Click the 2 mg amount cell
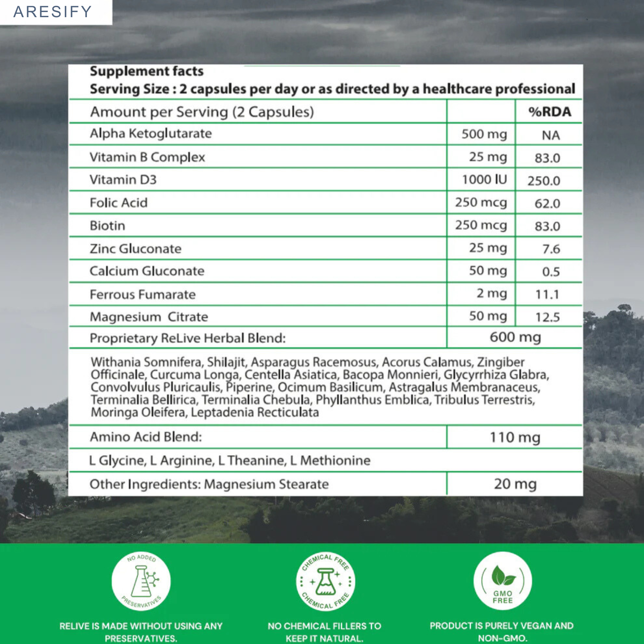Image resolution: width=644 pixels, height=644 pixels. pyautogui.click(x=492, y=294)
